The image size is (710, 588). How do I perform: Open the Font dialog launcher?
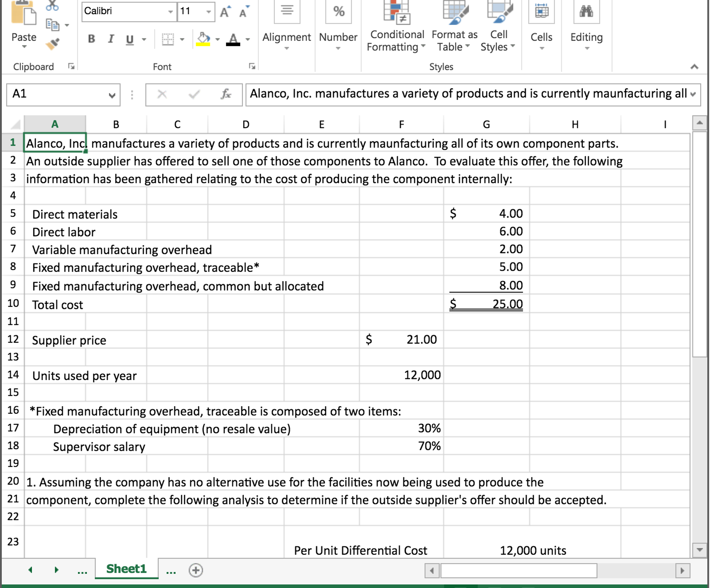(x=252, y=66)
